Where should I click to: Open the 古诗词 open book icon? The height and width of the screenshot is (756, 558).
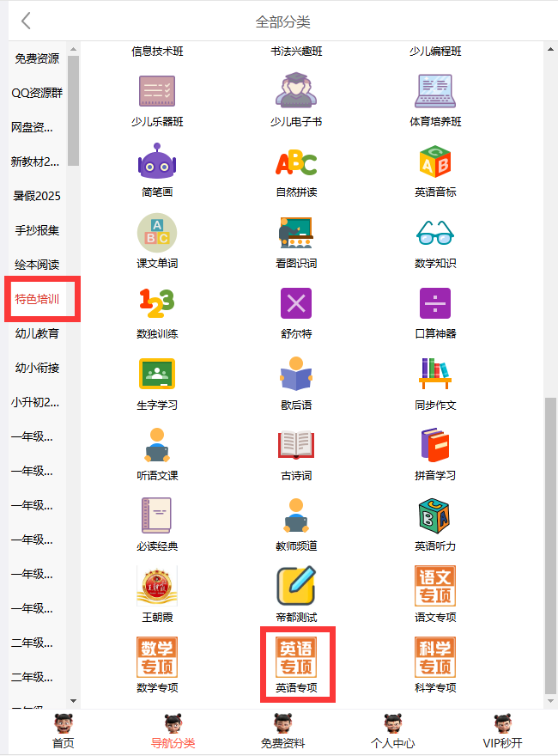click(x=296, y=445)
